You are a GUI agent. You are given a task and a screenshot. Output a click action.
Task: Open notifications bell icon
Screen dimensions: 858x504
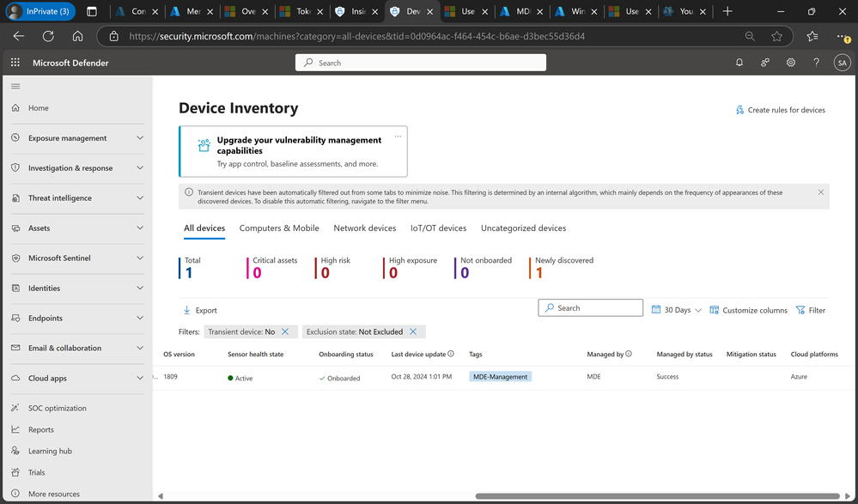[x=739, y=63]
